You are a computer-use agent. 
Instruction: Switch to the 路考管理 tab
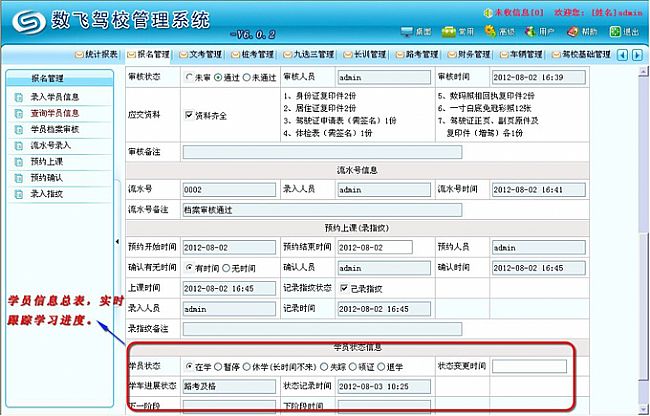(417, 54)
